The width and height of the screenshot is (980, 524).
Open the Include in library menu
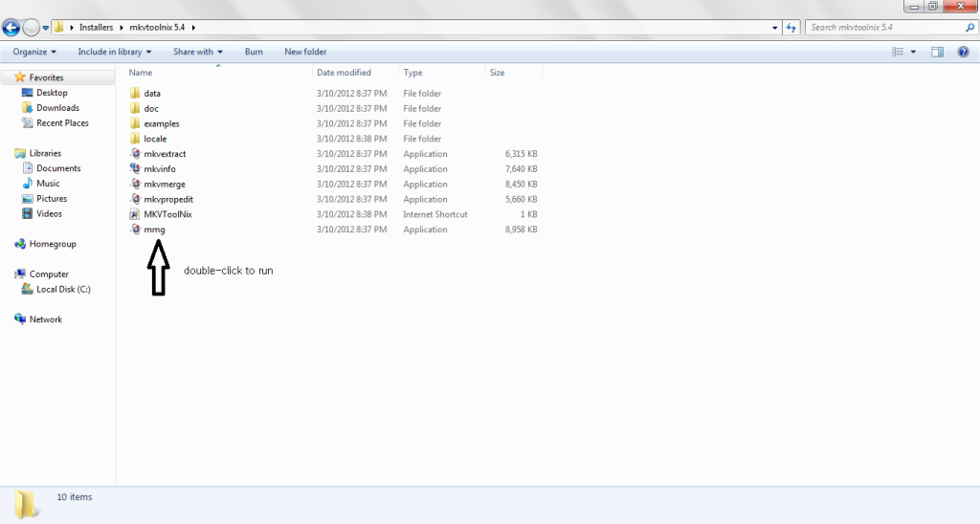point(115,52)
